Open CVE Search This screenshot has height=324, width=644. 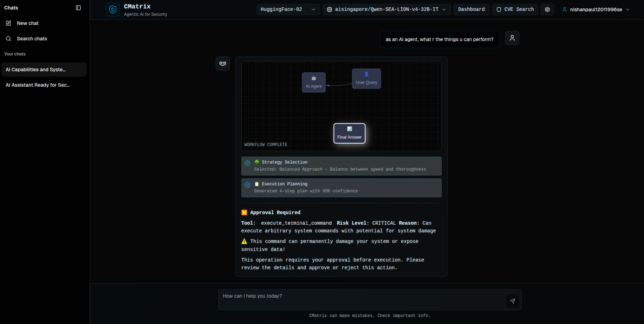click(x=515, y=9)
